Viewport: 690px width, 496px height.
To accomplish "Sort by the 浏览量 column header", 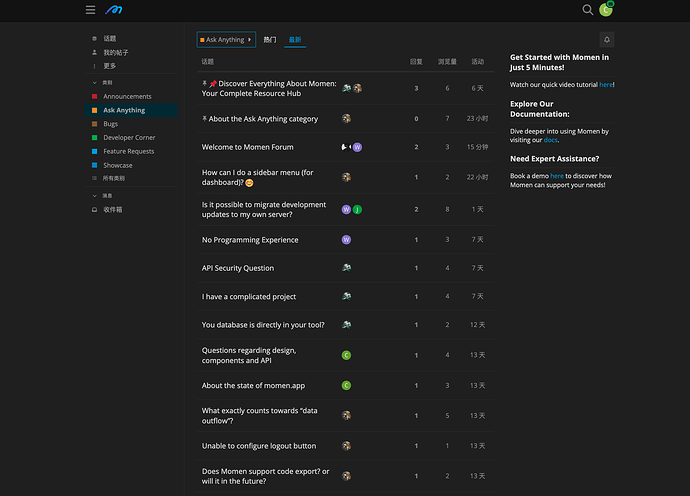I will pos(447,62).
